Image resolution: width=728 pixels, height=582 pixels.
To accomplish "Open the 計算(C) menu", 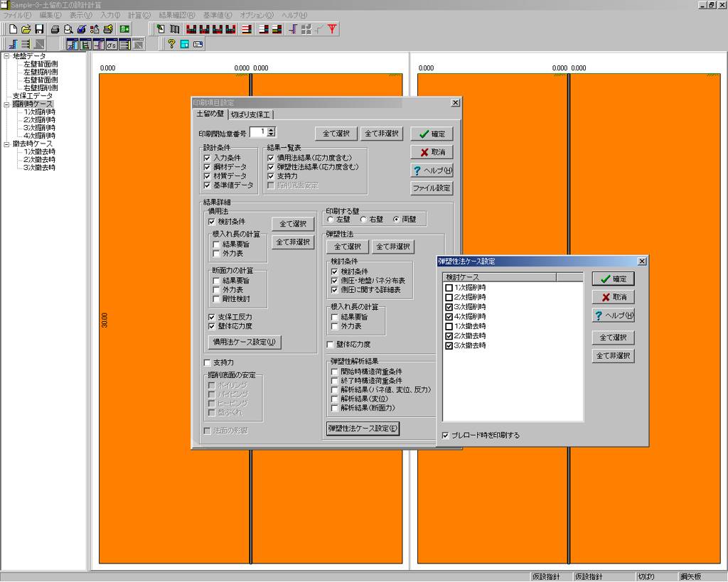I will 139,15.
